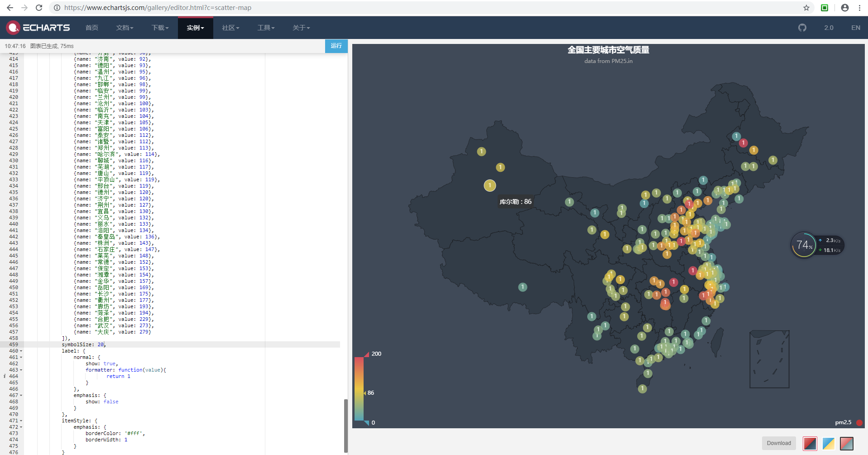
Task: Click the browser profile avatar icon
Action: (844, 7)
